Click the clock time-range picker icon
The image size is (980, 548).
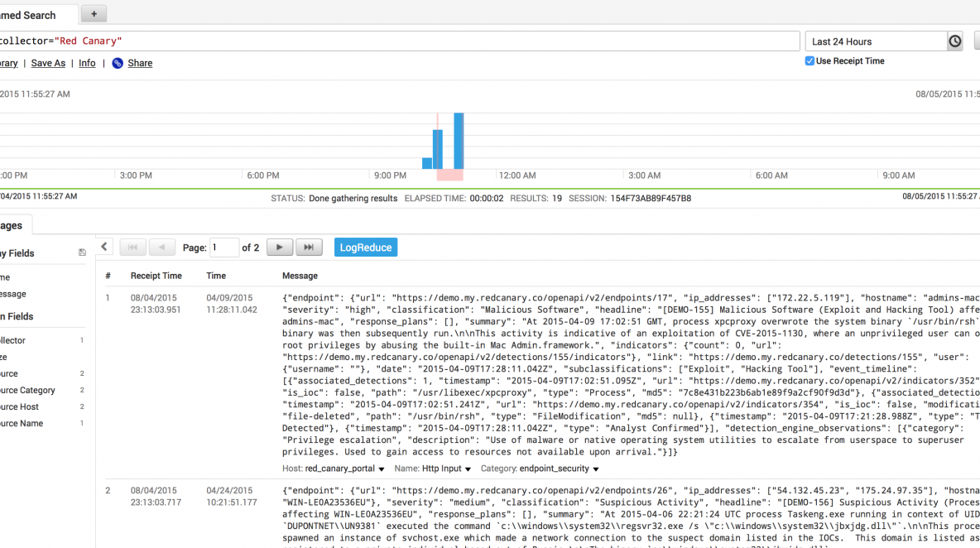pos(955,41)
